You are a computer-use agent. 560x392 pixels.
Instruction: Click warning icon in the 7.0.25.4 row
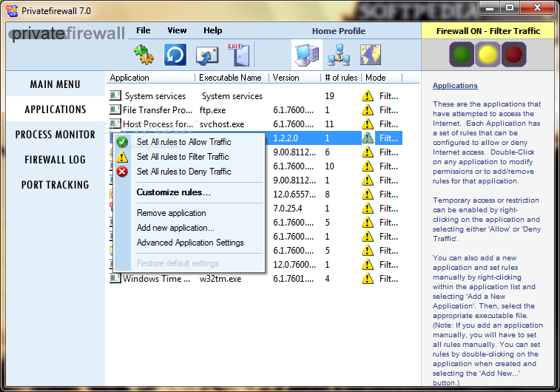[368, 208]
